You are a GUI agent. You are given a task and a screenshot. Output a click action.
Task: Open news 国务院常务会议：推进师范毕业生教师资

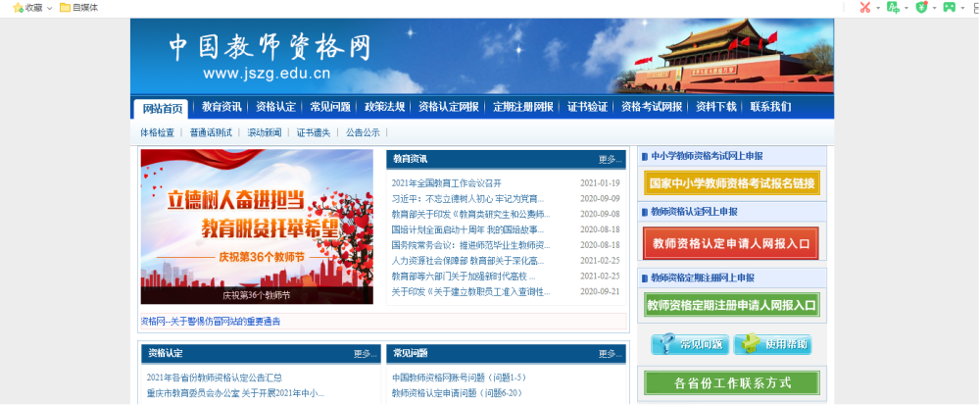tap(470, 245)
